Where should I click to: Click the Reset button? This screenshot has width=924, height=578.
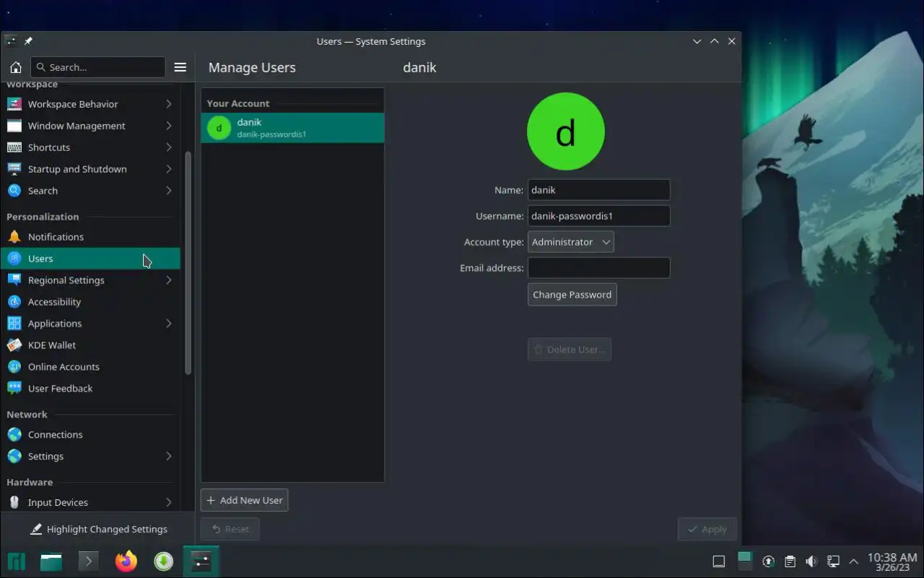(230, 529)
